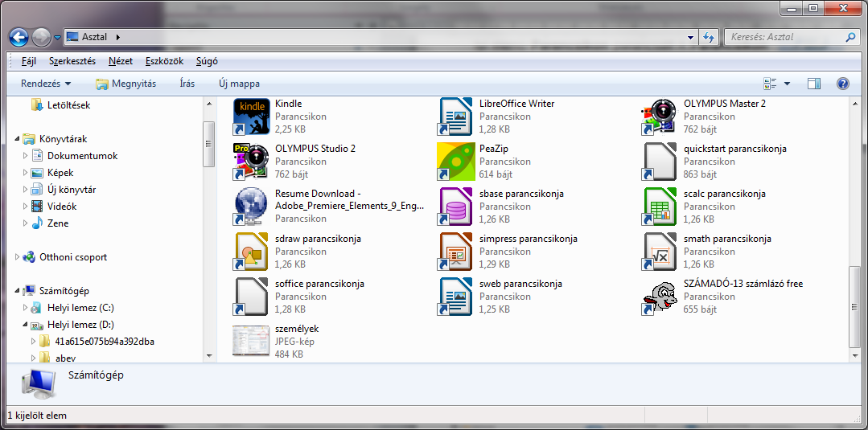Image resolution: width=868 pixels, height=430 pixels.
Task: Select the quickstart parancsikonja icon
Action: [660, 162]
